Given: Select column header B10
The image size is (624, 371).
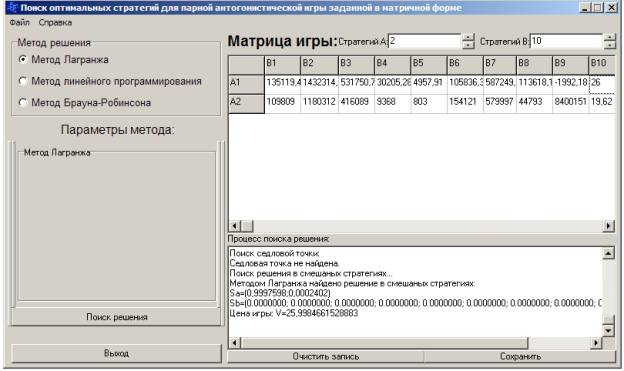Looking at the screenshot, I should pyautogui.click(x=602, y=65).
